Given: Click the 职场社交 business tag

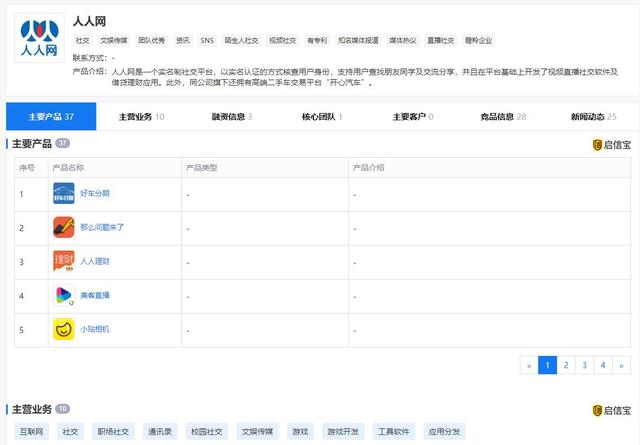Looking at the screenshot, I should [x=113, y=432].
